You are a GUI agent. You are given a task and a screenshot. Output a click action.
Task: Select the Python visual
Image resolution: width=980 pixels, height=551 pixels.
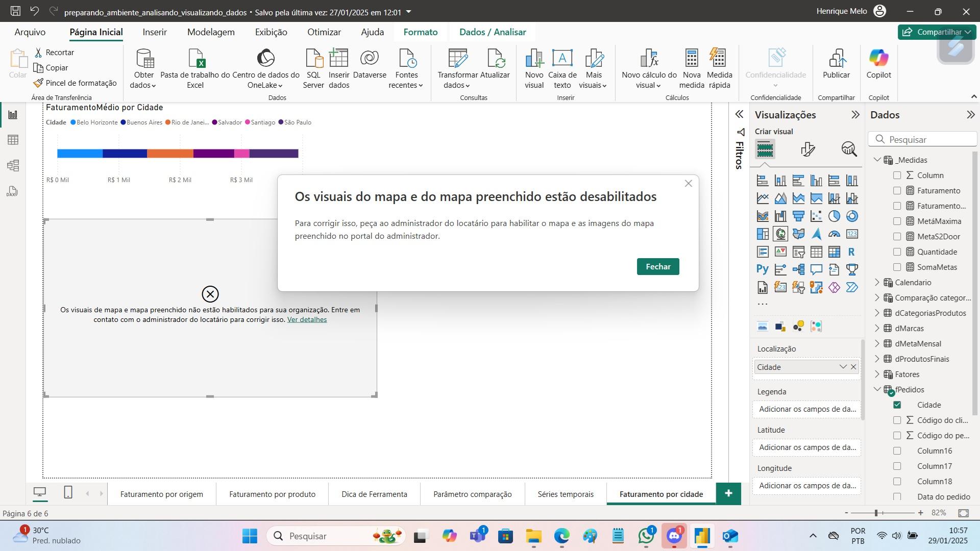tap(763, 269)
